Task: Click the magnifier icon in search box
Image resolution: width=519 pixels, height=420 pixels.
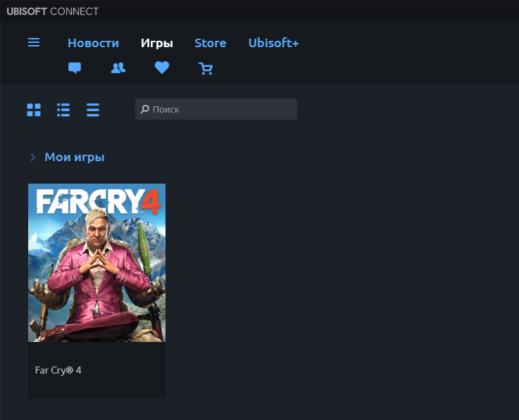Action: (x=144, y=110)
